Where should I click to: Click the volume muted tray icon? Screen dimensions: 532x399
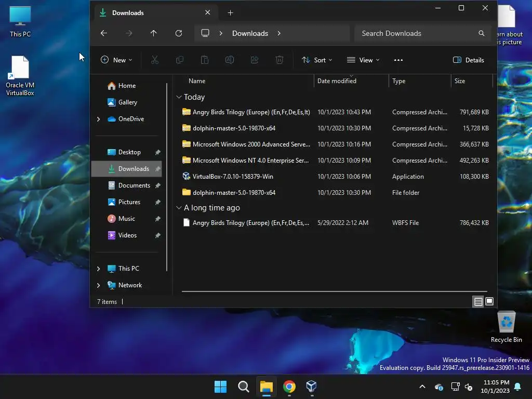point(469,387)
